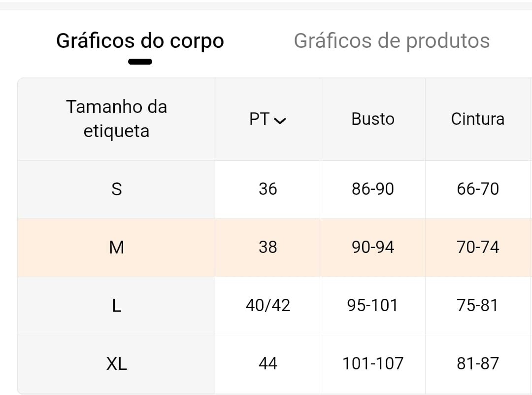Click the Cintura column header

[x=477, y=119]
